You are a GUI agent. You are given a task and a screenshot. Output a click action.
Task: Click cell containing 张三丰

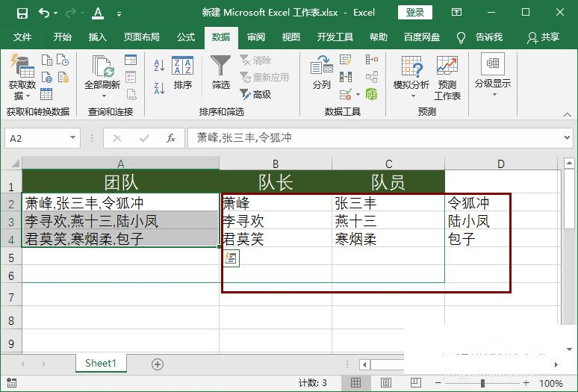click(x=388, y=202)
